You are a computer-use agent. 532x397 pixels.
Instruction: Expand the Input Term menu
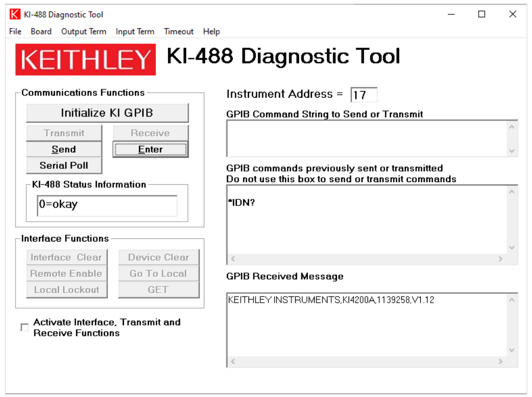click(135, 32)
